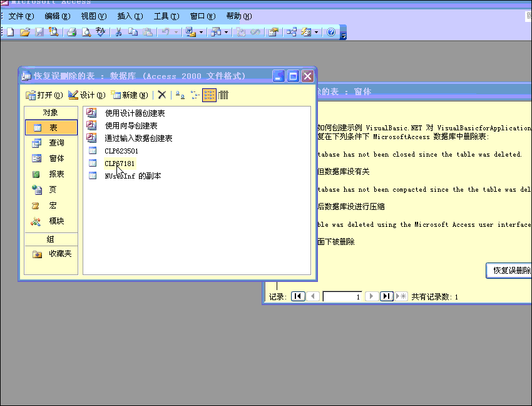Click the Undo arrow icon

point(166,33)
